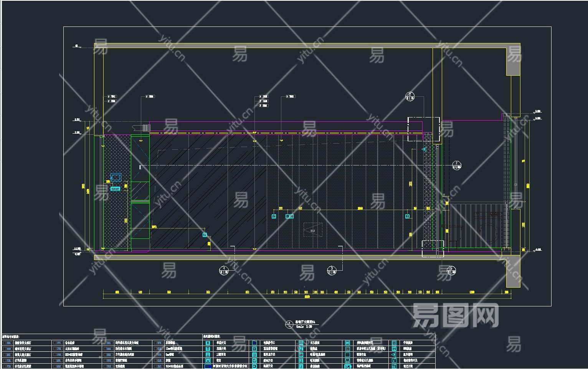Click section callout bubble number 4
The height and width of the screenshot is (369, 588).
[224, 270]
